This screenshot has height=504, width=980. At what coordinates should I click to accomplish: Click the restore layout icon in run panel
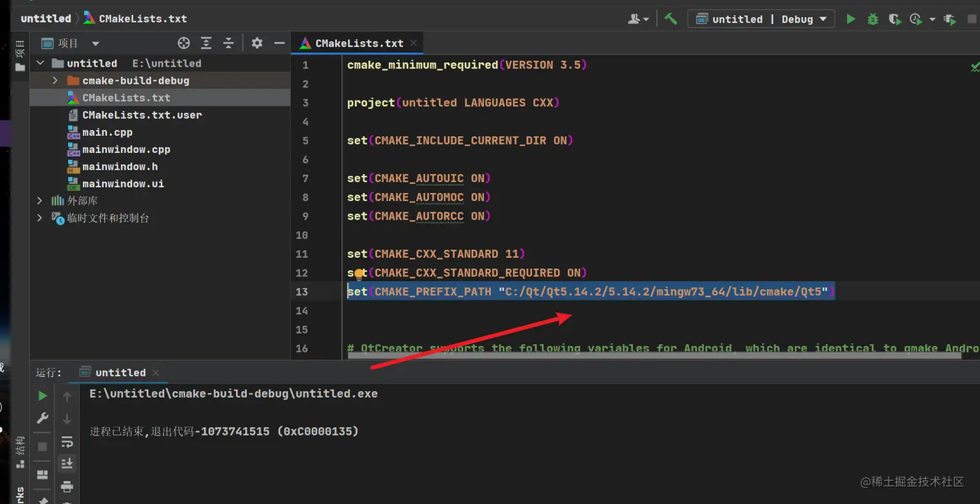(43, 475)
